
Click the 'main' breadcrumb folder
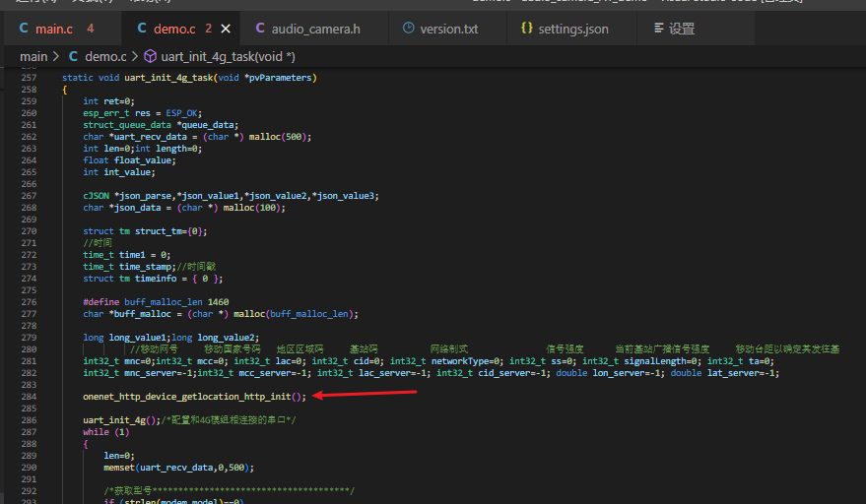[x=33, y=56]
